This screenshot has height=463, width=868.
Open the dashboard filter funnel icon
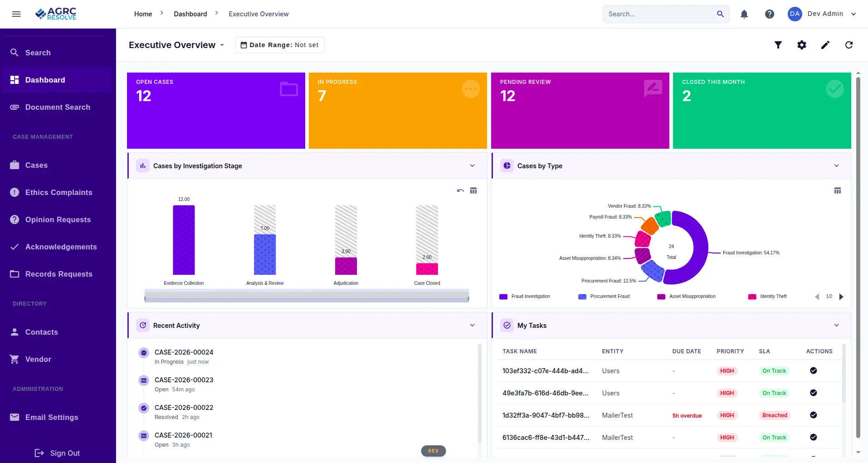778,45
